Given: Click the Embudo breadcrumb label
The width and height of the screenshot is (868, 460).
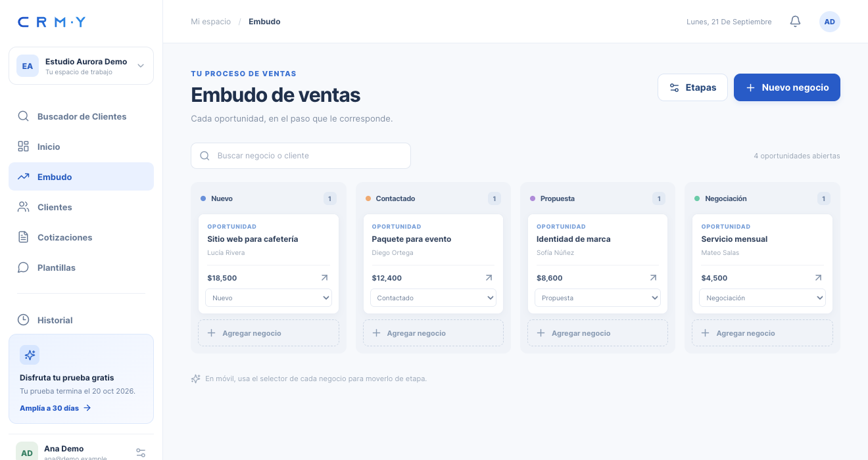Looking at the screenshot, I should click(264, 22).
